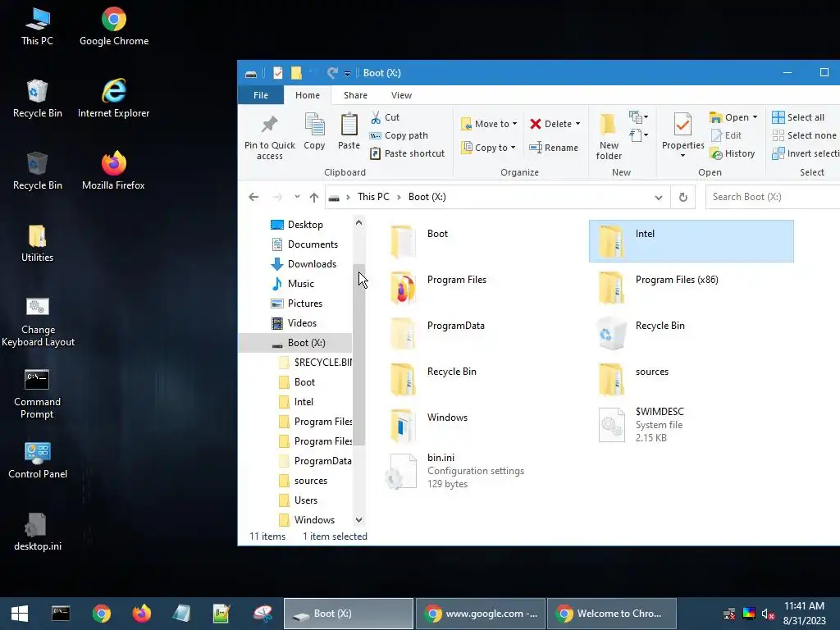Image resolution: width=840 pixels, height=630 pixels.
Task: Click Select all in ribbon
Action: [x=798, y=117]
